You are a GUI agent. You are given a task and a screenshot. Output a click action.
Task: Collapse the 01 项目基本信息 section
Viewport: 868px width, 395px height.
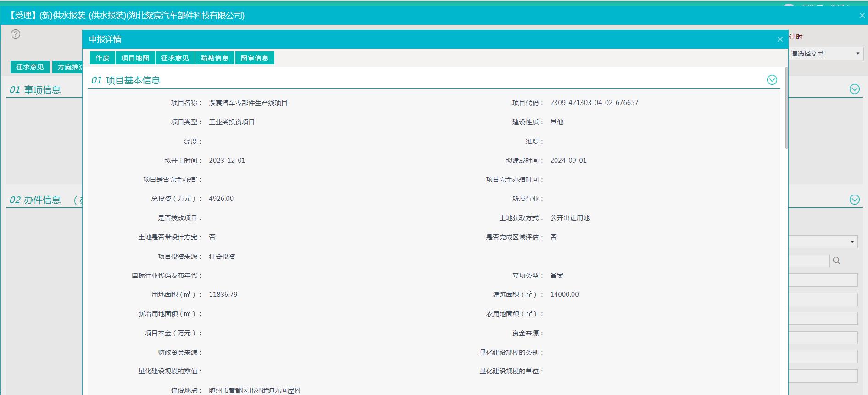pos(772,80)
